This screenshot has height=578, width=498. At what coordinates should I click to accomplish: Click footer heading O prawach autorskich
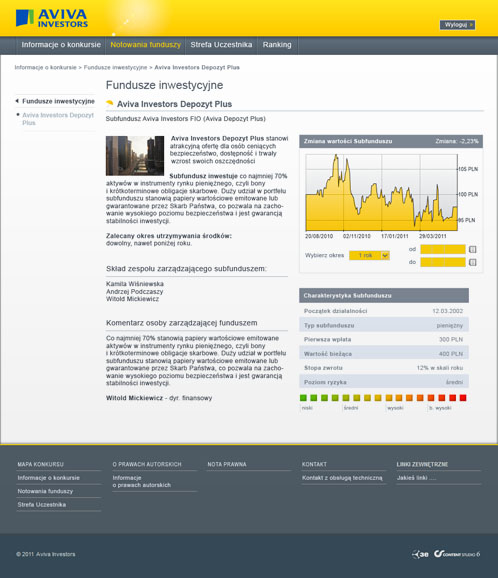pos(147,464)
